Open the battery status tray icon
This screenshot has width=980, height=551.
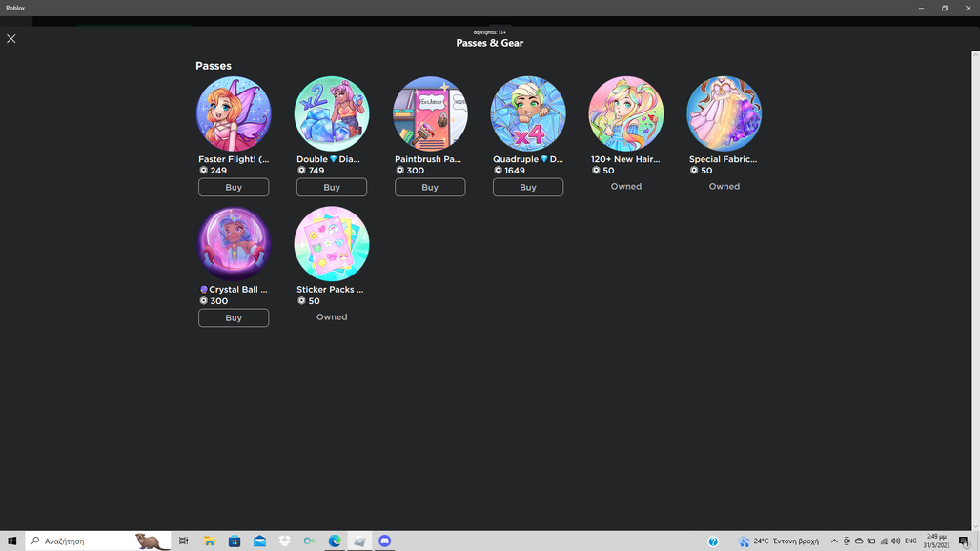(x=871, y=541)
